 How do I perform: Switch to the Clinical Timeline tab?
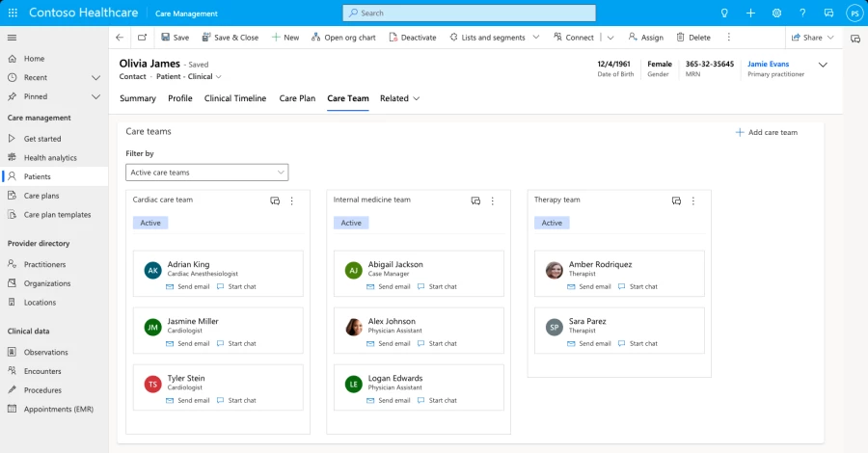point(235,98)
